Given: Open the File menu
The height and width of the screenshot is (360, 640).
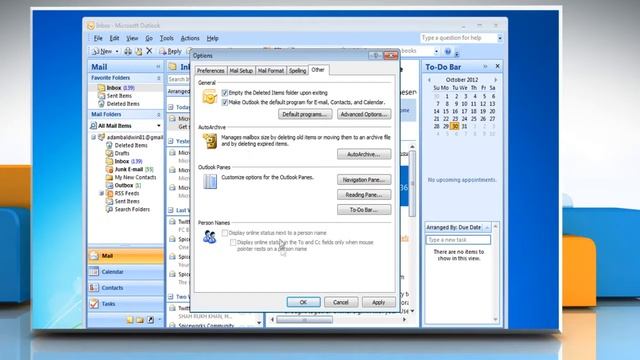Looking at the screenshot, I should (x=98, y=38).
